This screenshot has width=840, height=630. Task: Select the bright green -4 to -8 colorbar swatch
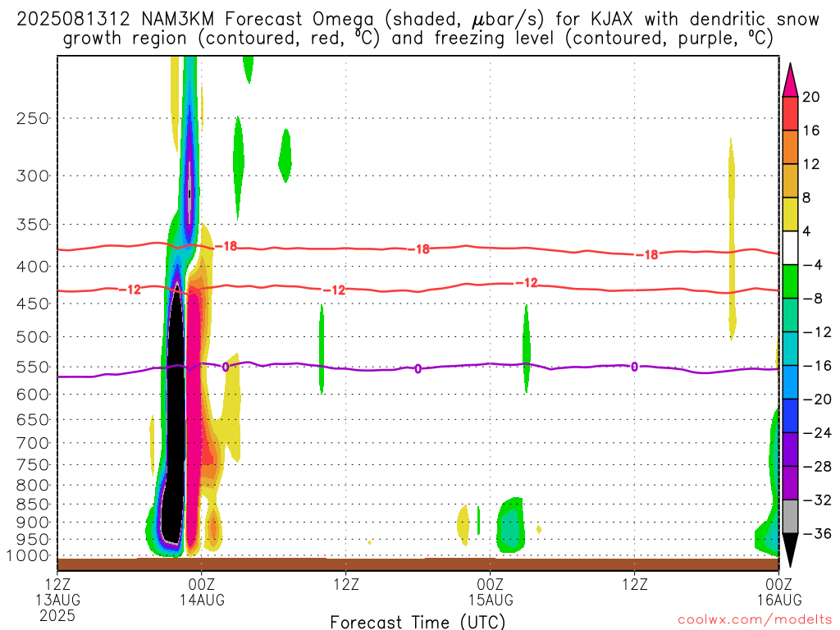(790, 281)
